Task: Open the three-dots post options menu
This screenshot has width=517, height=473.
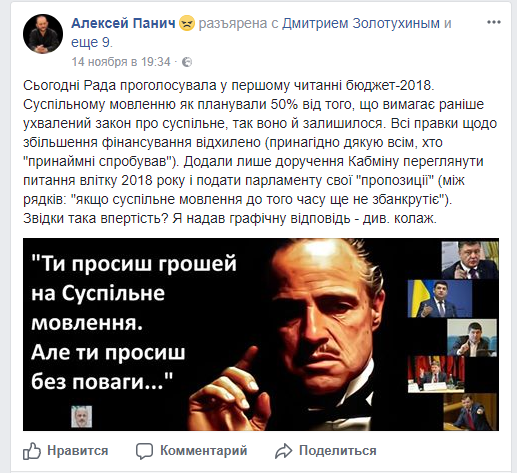Action: (x=494, y=23)
